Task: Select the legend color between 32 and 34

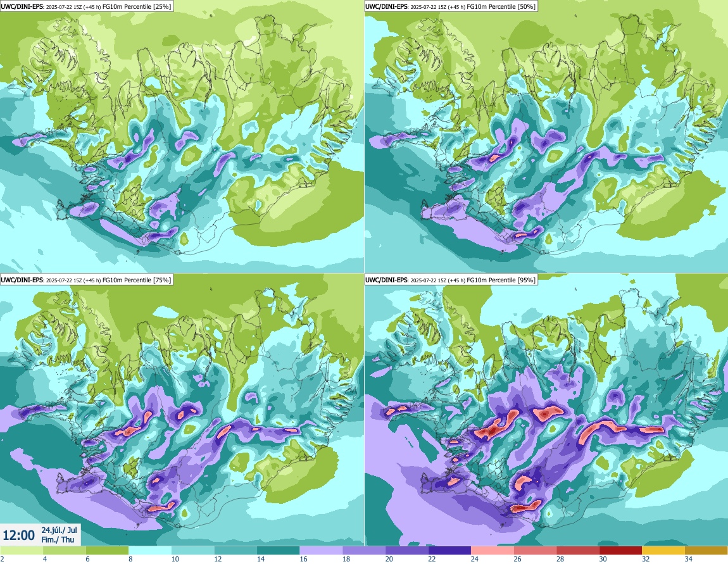Action: pyautogui.click(x=664, y=551)
